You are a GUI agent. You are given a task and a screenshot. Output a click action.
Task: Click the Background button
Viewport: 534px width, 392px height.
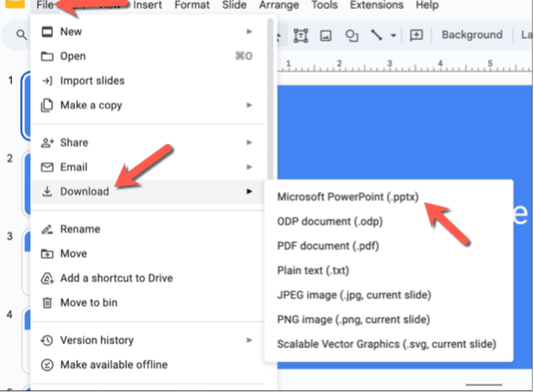[x=472, y=35]
